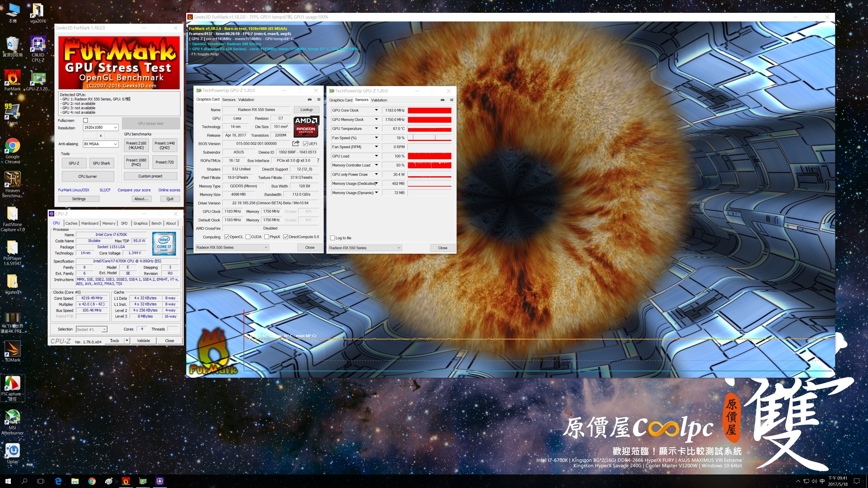
Task: Open Windows Start menu
Action: point(8,481)
